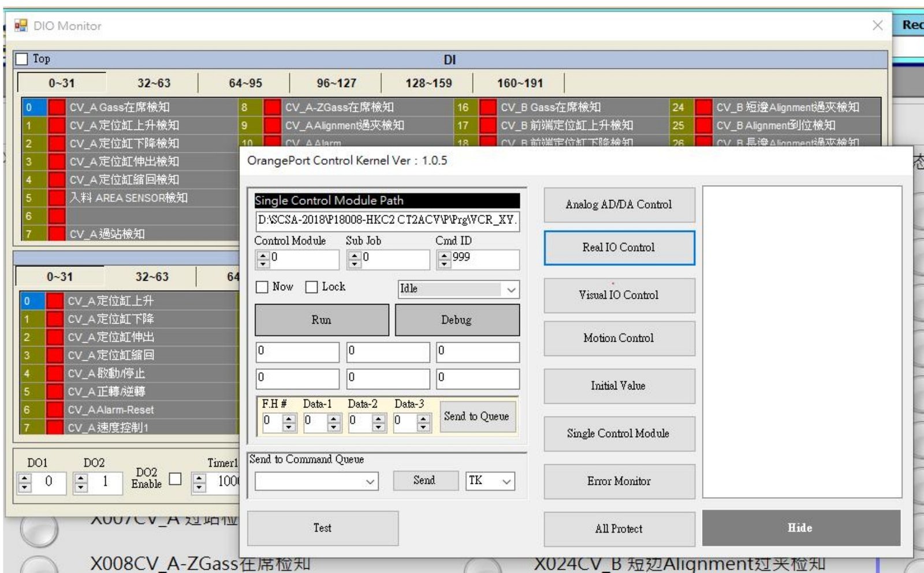Switch to the DI 32~63 tab
The image size is (924, 573).
tap(154, 83)
